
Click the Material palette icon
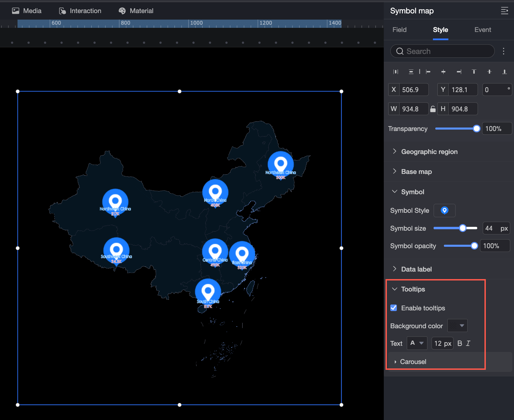pos(122,11)
